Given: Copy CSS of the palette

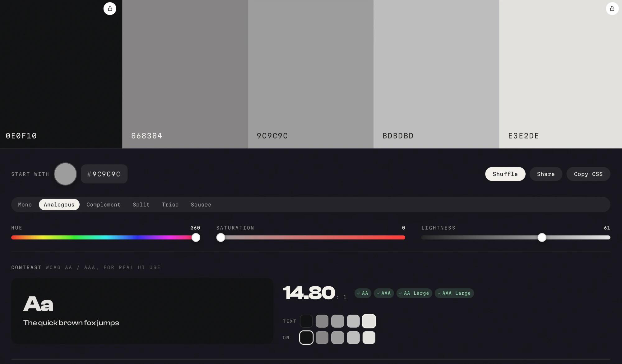Looking at the screenshot, I should click(588, 174).
